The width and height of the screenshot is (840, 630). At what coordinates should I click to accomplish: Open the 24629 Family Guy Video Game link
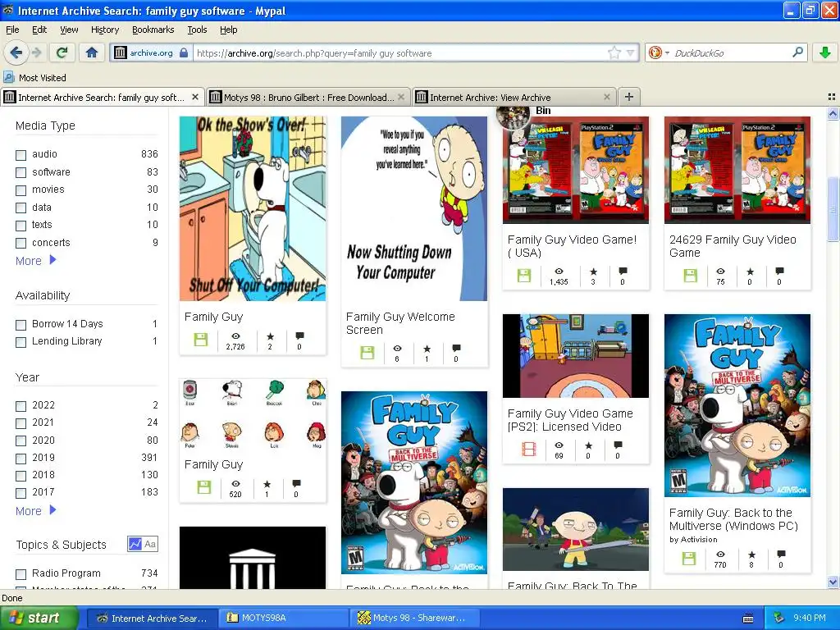click(733, 246)
